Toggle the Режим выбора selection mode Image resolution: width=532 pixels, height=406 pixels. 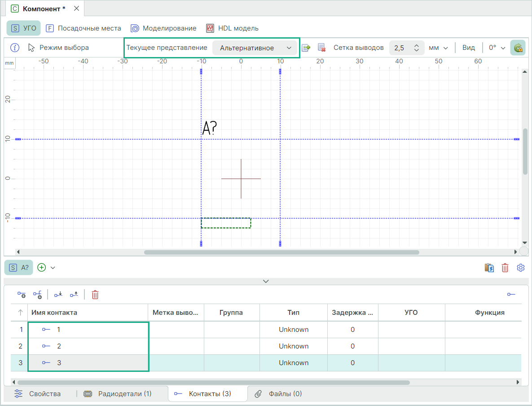click(58, 48)
